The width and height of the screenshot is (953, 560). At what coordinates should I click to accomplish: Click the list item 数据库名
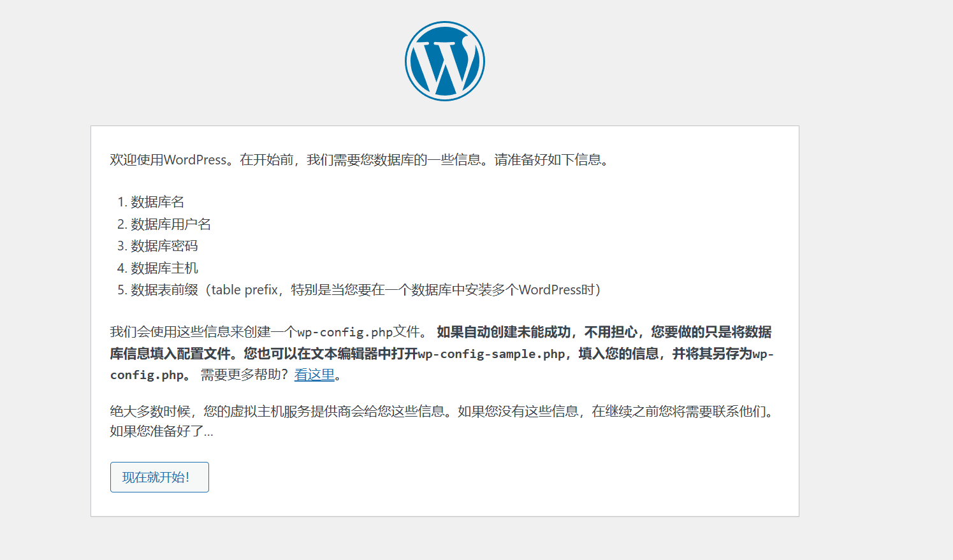[157, 202]
